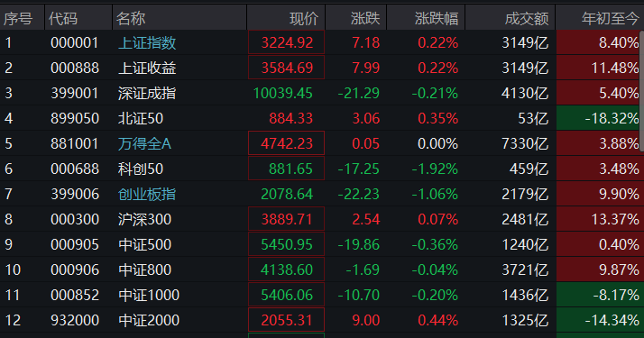This screenshot has height=338, width=644.
Task: Click the 成交额 column header
Action: [527, 18]
